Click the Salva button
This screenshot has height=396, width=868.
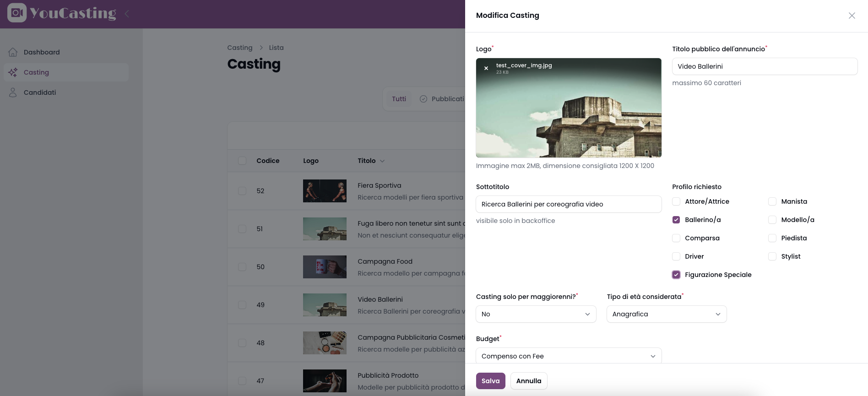[491, 381]
